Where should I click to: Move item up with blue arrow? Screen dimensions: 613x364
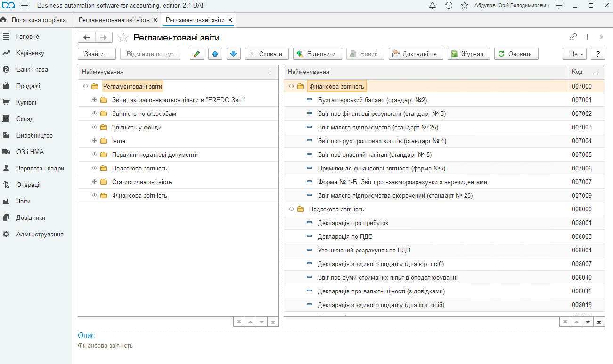215,54
